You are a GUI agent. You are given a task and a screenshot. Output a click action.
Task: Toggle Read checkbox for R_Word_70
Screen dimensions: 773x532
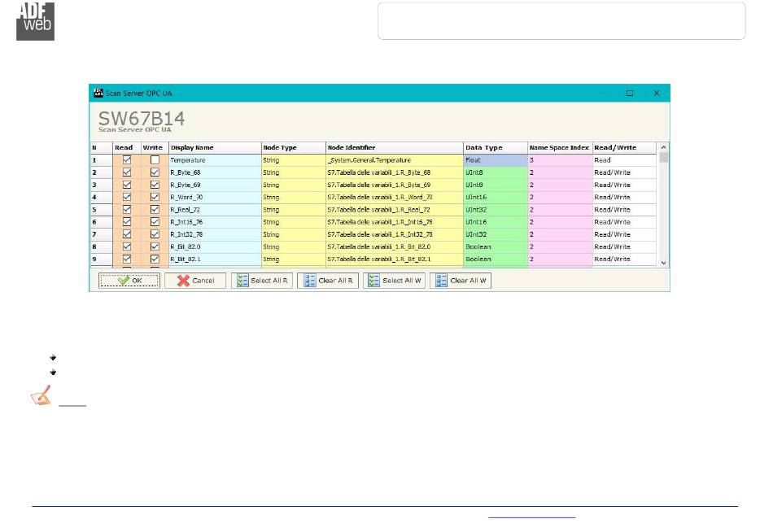[x=127, y=197]
